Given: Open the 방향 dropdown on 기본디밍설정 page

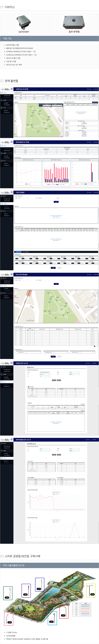Looking at the screenshot, I should (x=65, y=198).
